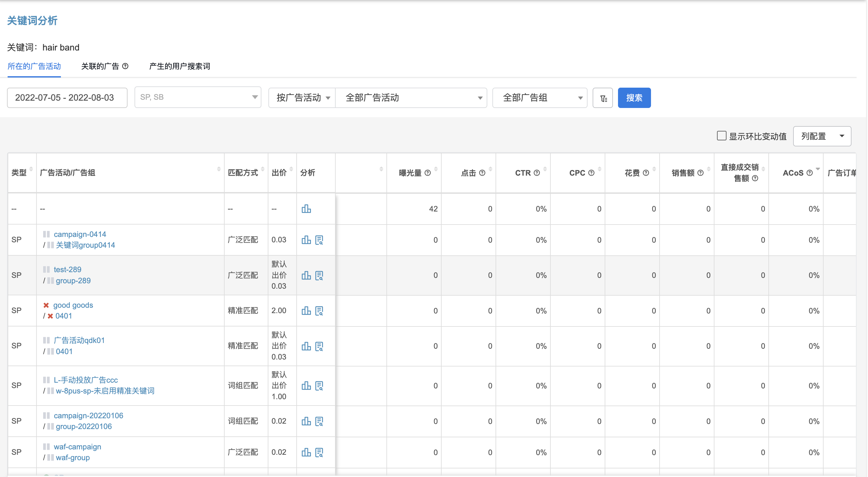Screen dimensions: 868x477
Task: Click help icon beside CTR header
Action: coord(537,173)
